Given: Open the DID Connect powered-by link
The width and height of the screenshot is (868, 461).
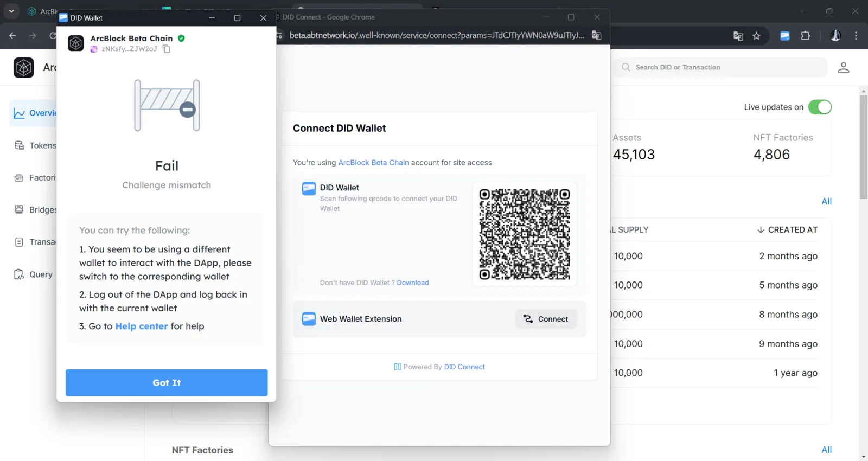Looking at the screenshot, I should [464, 367].
